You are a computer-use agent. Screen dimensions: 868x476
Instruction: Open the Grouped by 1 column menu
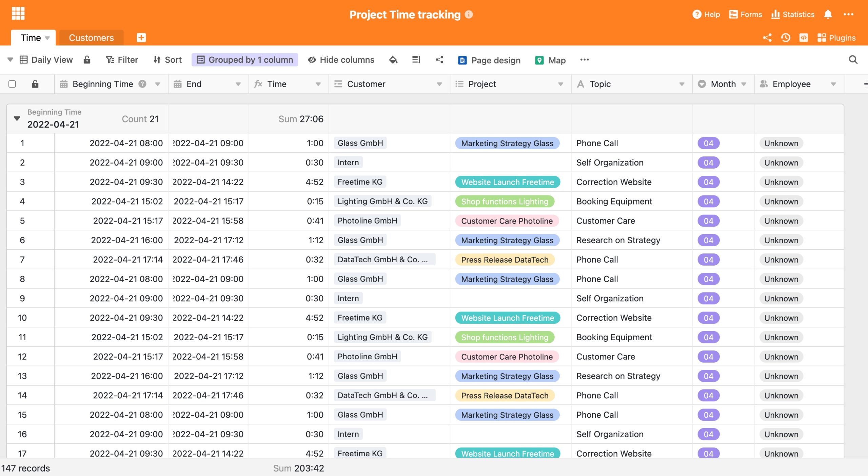(x=245, y=60)
